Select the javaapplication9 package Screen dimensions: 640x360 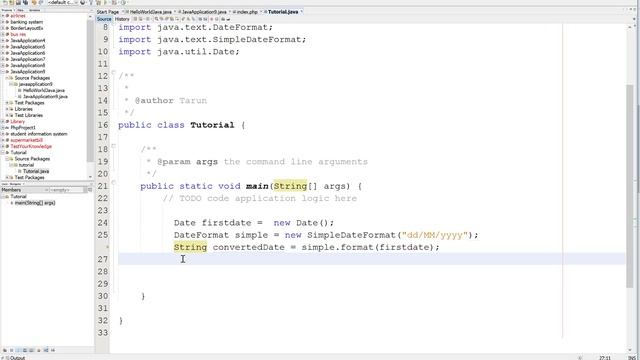[x=36, y=84]
